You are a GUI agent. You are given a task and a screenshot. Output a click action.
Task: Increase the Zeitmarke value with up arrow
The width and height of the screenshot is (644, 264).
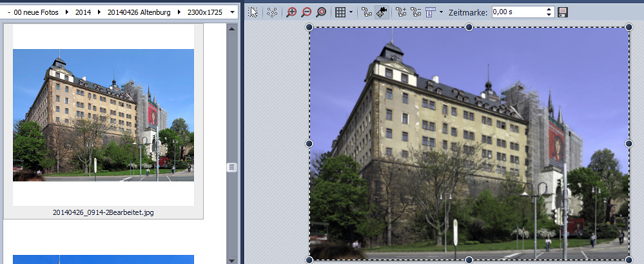point(549,9)
